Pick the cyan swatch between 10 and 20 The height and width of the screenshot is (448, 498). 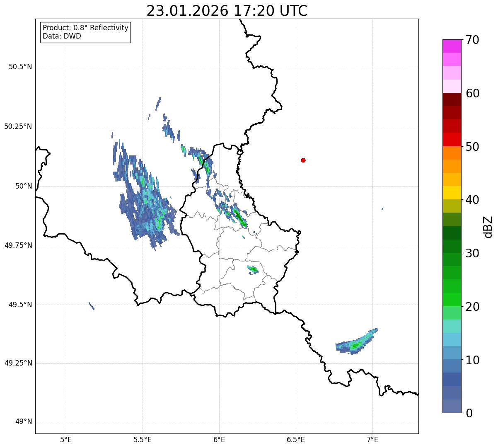pyautogui.click(x=452, y=339)
